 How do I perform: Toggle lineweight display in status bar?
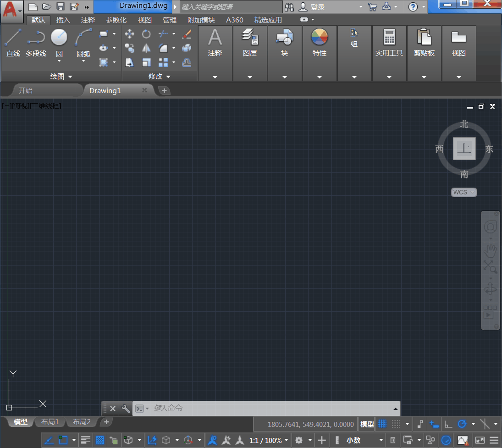pyautogui.click(x=85, y=440)
